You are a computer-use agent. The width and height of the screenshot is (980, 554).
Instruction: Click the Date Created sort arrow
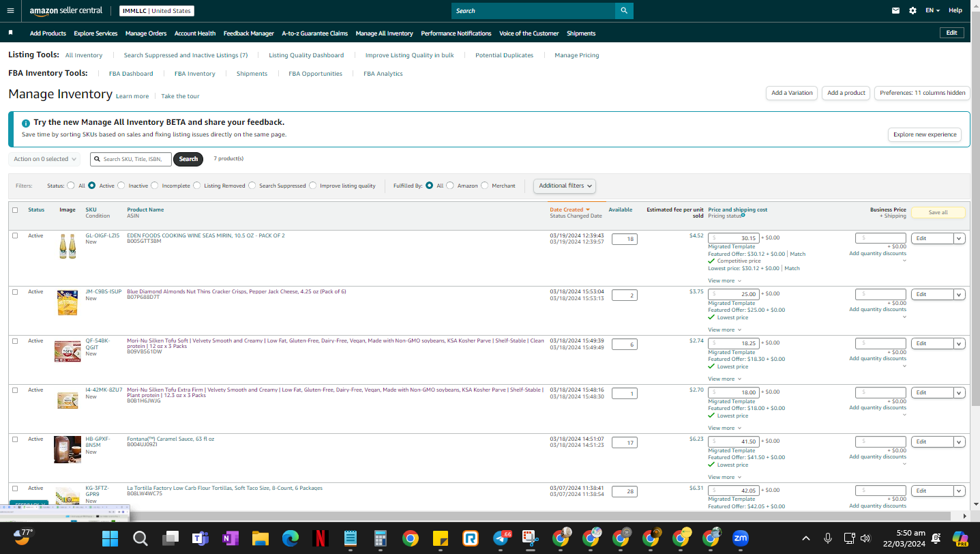(x=587, y=209)
